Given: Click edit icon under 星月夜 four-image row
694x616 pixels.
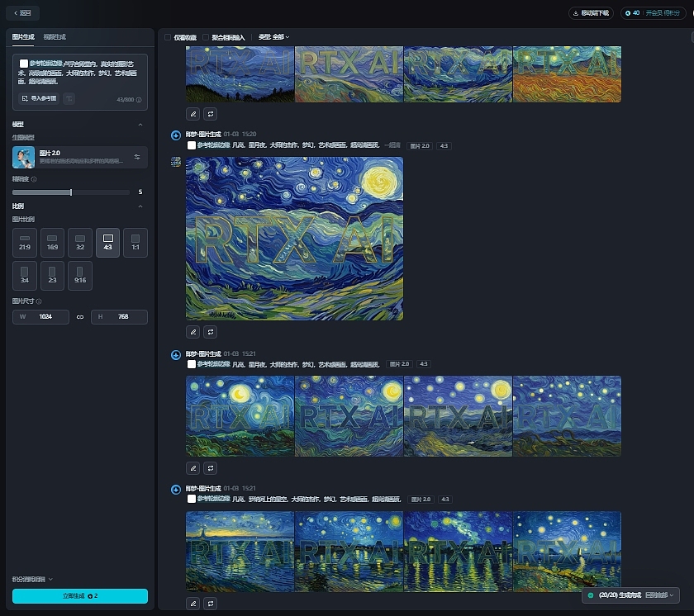Looking at the screenshot, I should [x=193, y=468].
